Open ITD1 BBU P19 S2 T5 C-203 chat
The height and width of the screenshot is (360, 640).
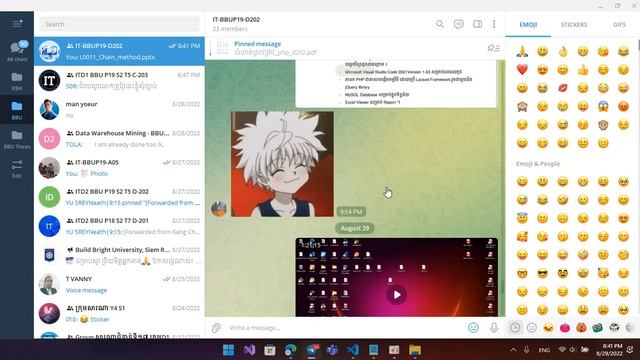point(119,80)
